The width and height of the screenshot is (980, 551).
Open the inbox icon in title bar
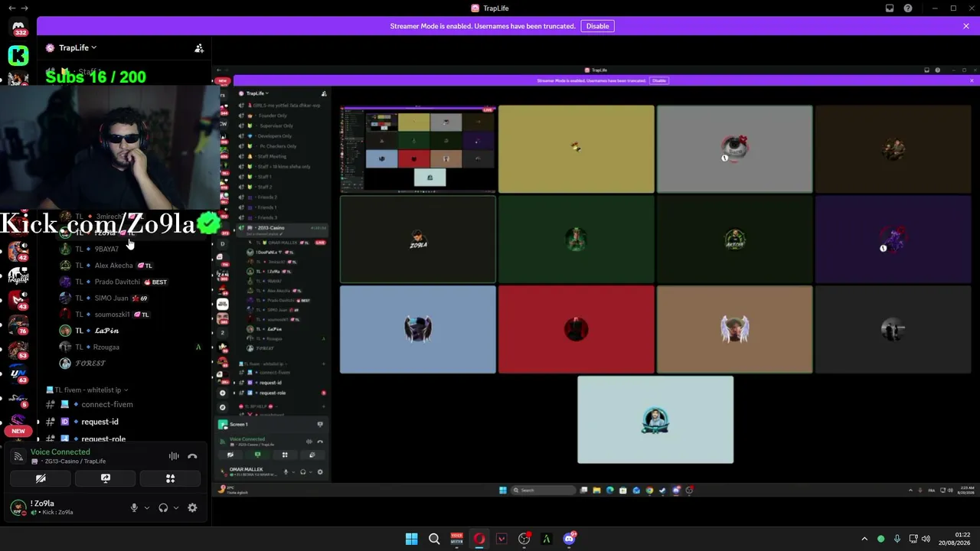890,8
